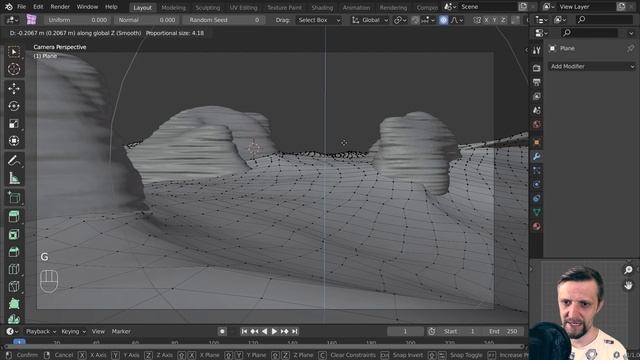Open the Add Modifier dropdown

[593, 67]
